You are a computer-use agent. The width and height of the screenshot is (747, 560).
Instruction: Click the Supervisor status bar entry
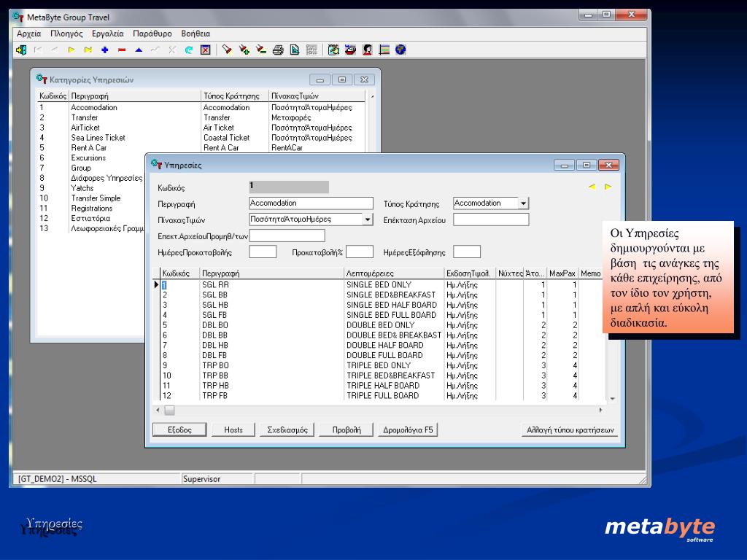217,478
